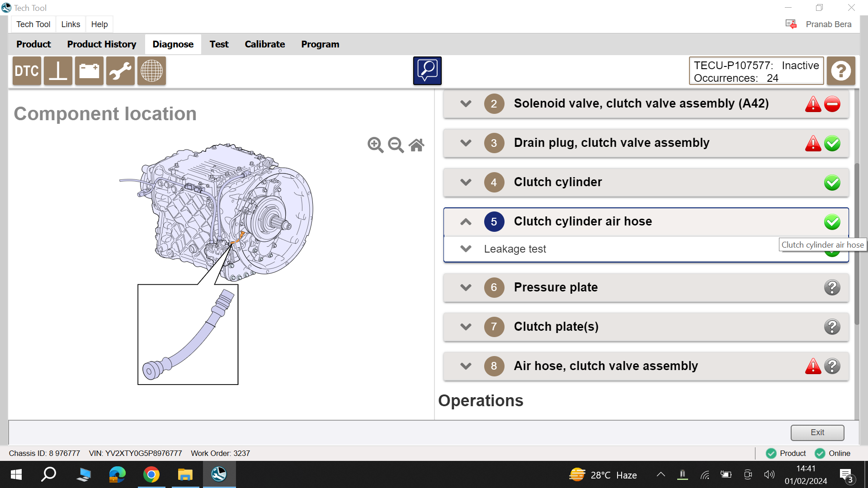Expand the Clutch cylinder item

[x=466, y=182]
